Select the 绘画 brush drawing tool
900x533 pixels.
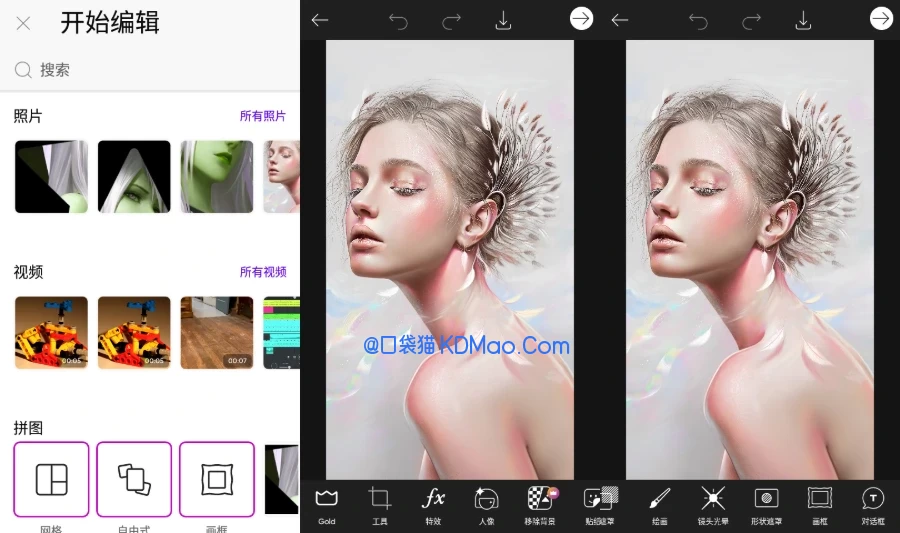tap(660, 505)
